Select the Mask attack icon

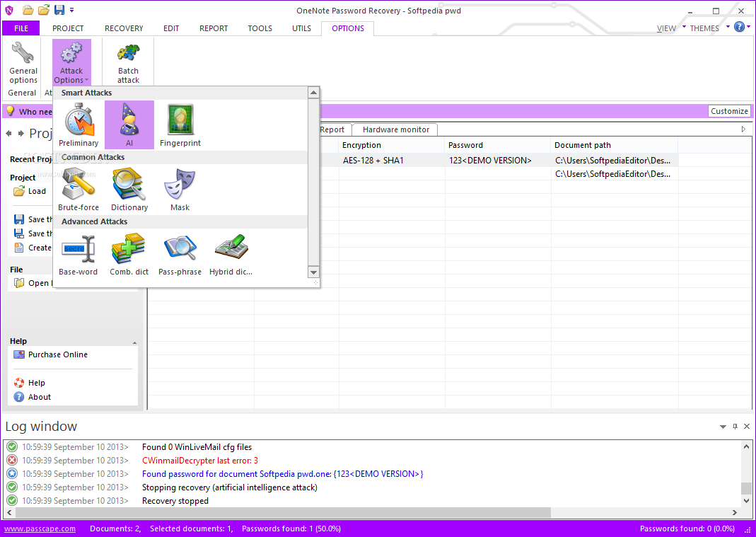click(x=180, y=189)
